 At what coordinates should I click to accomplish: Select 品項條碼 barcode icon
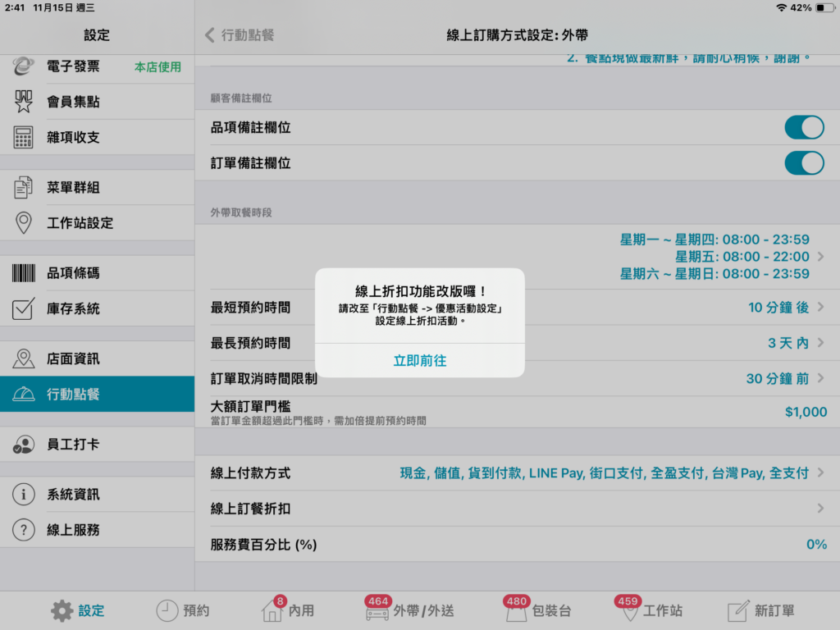point(24,273)
